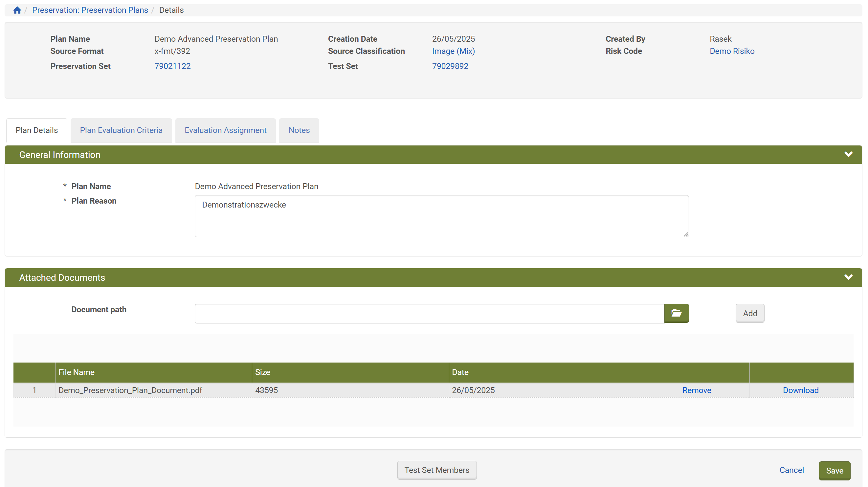The width and height of the screenshot is (868, 487).
Task: Open Test Set 79029892 link
Action: (x=450, y=66)
